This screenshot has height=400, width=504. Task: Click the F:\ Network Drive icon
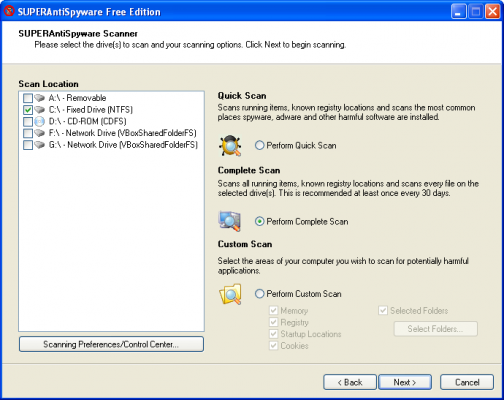[40, 133]
